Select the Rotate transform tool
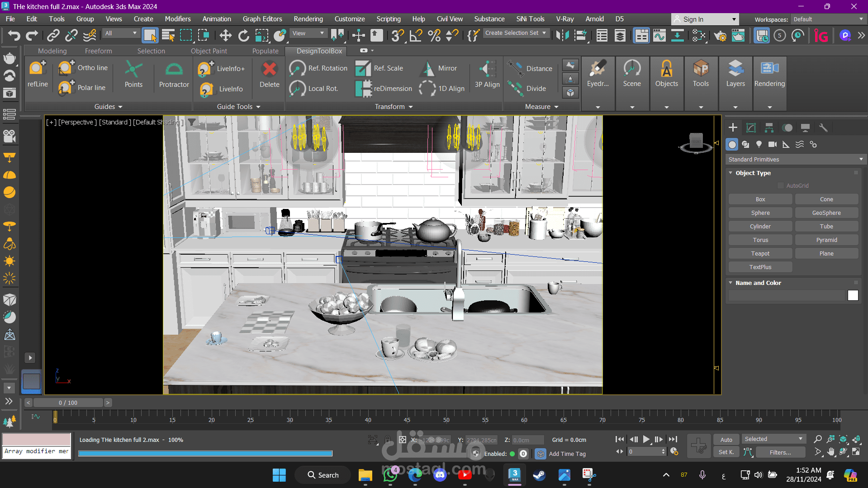This screenshot has width=868, height=488. [243, 35]
